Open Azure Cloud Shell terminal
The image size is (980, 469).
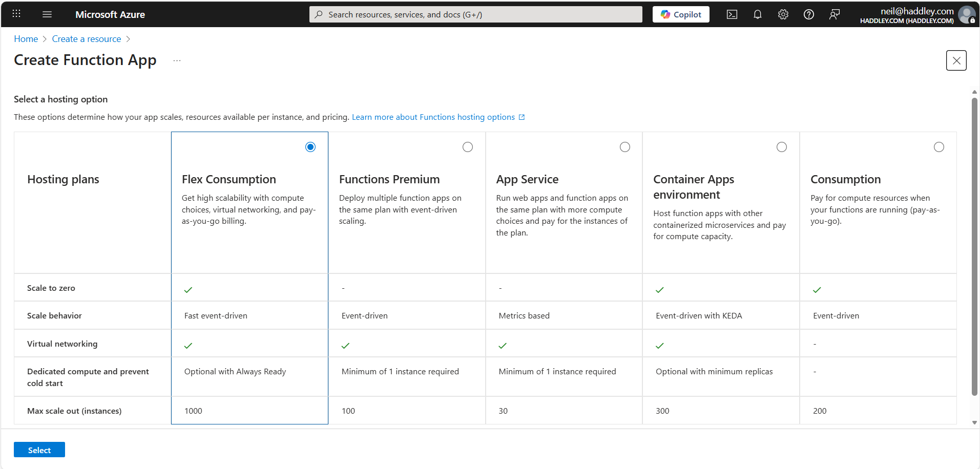click(732, 14)
